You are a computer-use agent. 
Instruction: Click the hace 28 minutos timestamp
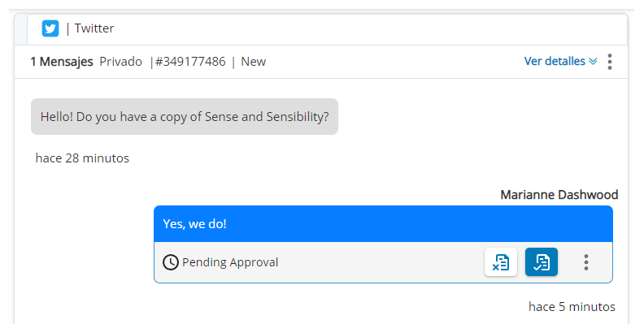tap(82, 158)
